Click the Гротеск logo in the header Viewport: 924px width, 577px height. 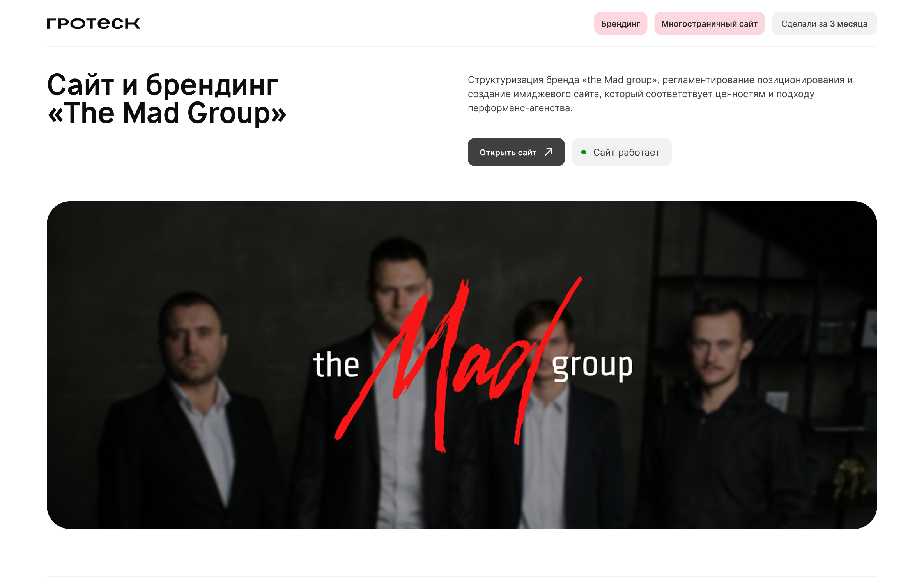(x=93, y=23)
